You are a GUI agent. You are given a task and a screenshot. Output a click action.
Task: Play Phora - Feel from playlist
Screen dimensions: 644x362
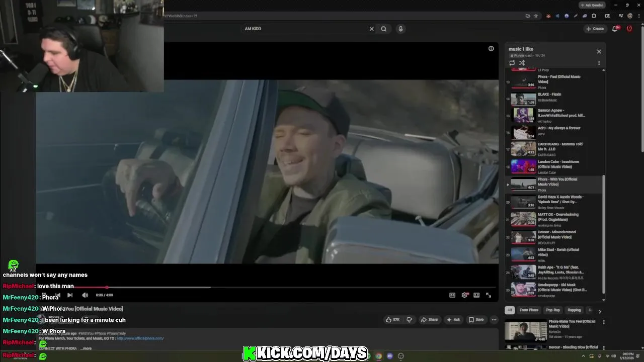553,81
